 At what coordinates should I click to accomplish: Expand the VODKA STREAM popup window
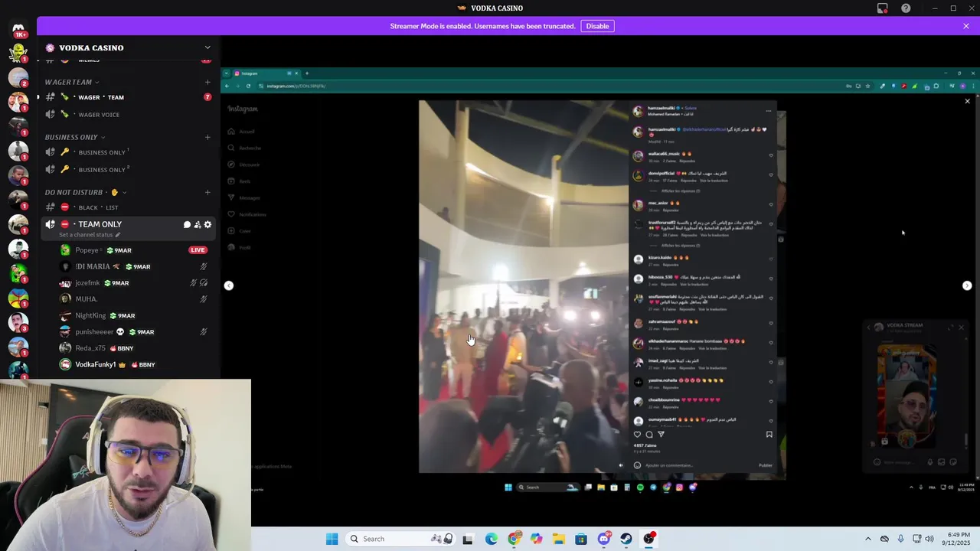click(951, 328)
